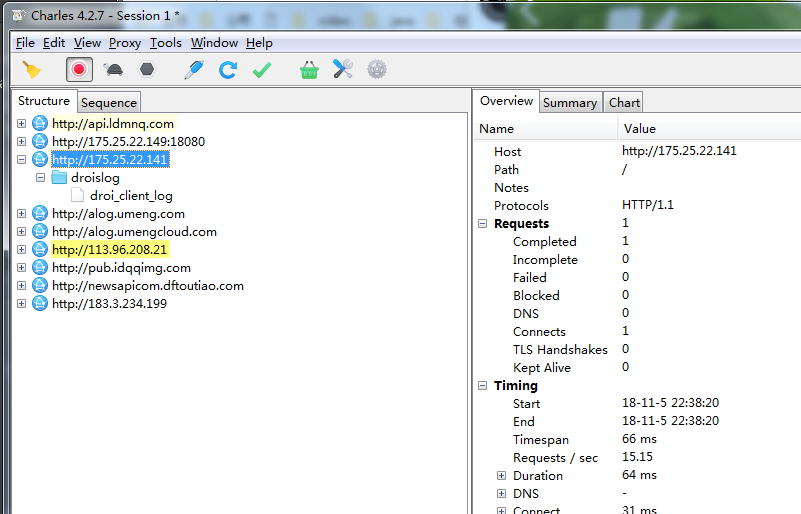The image size is (801, 514).
Task: Expand the api.ldmnq.com host node
Action: (21, 124)
